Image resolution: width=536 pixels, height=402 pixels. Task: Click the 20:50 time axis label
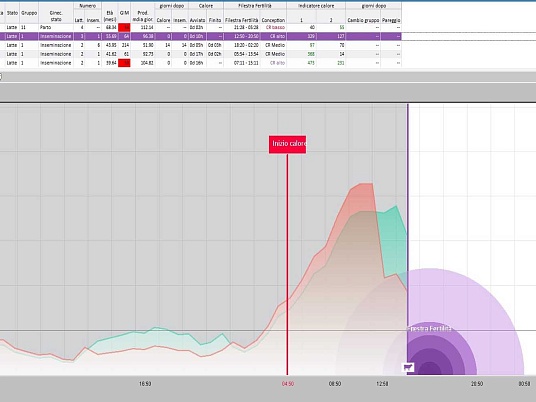coord(477,384)
